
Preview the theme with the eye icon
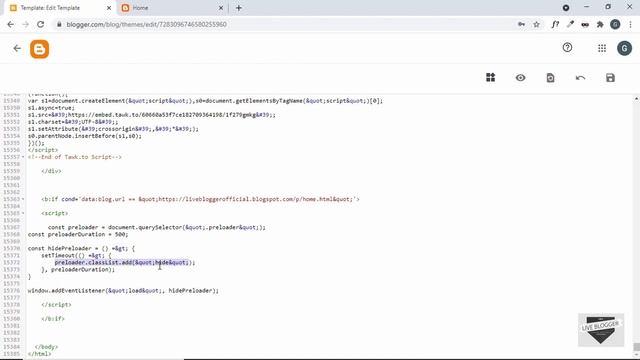(x=520, y=78)
